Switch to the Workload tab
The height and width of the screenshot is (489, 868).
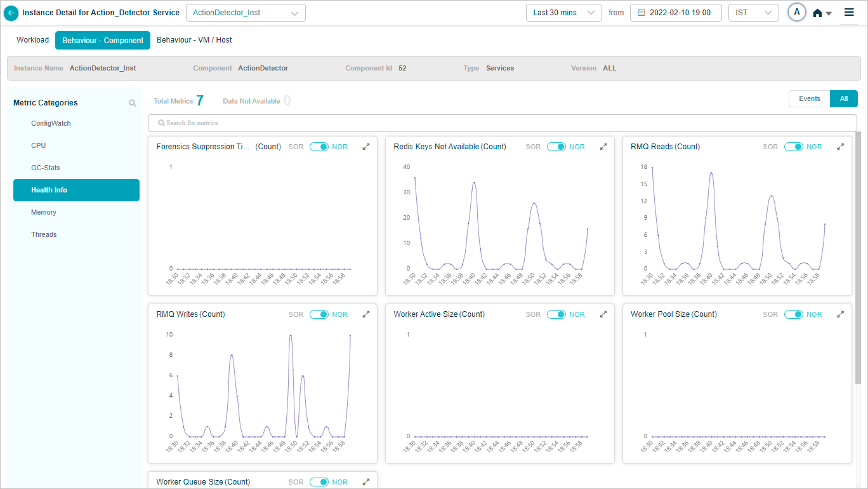(32, 40)
